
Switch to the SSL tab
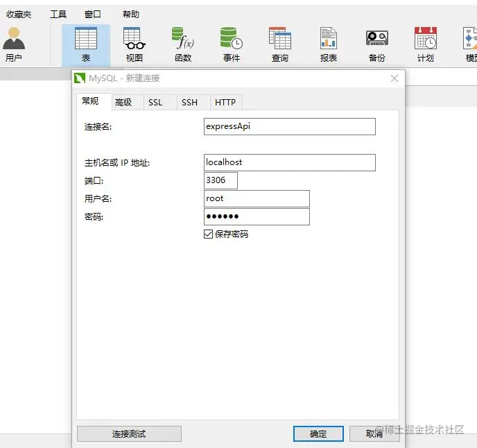[x=160, y=102]
